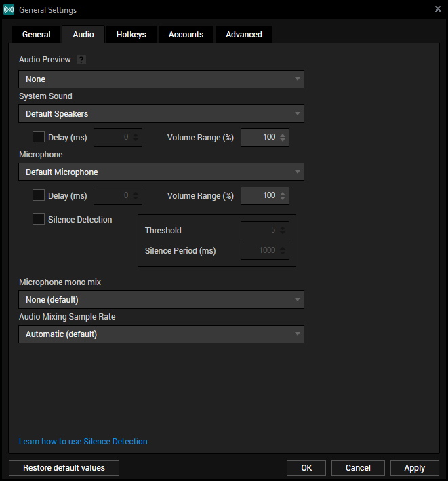Click the Threshold label
This screenshot has height=481, width=448.
(163, 231)
